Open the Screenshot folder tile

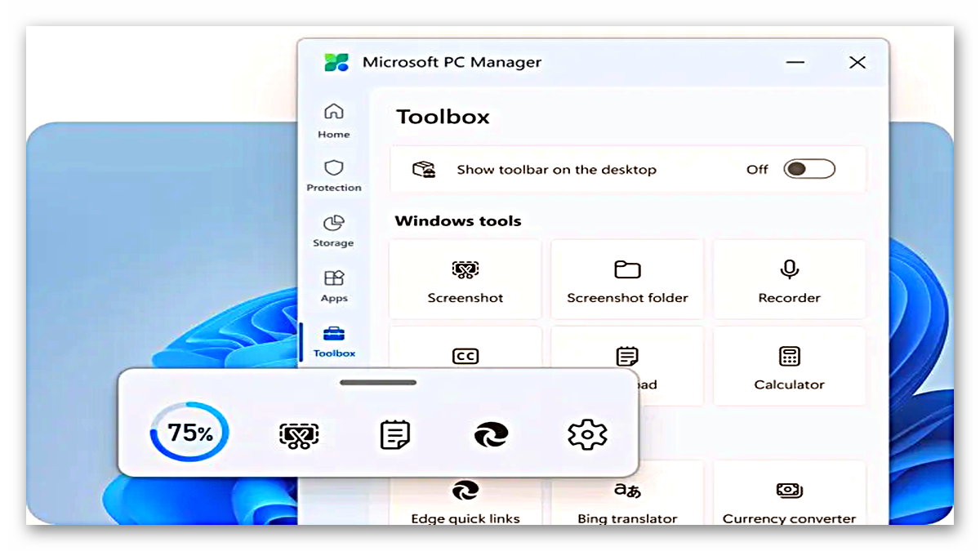pyautogui.click(x=627, y=278)
